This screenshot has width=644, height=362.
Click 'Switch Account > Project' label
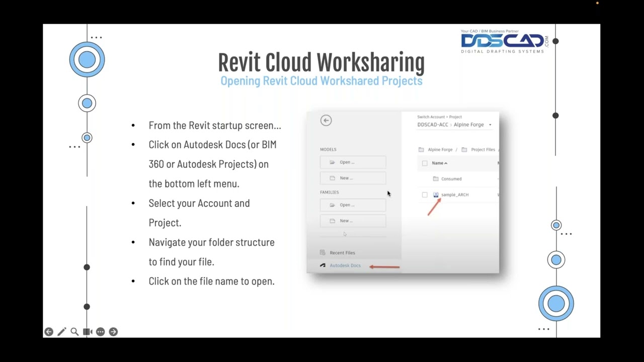click(439, 117)
